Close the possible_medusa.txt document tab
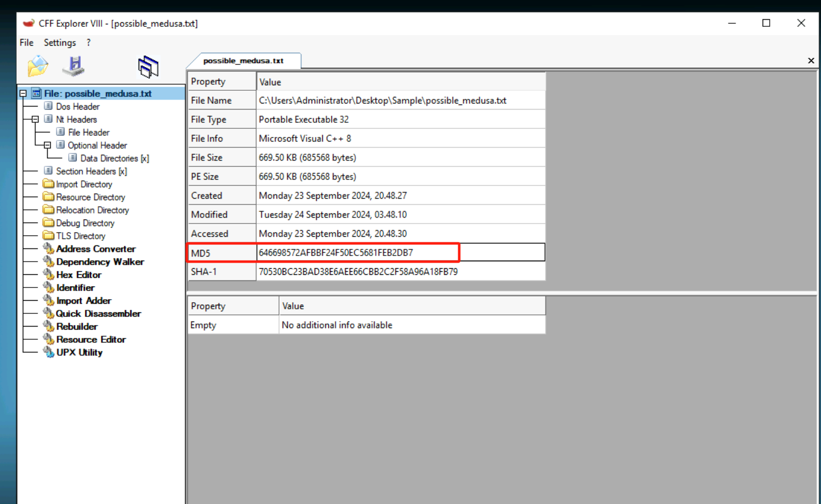821x504 pixels. click(811, 61)
